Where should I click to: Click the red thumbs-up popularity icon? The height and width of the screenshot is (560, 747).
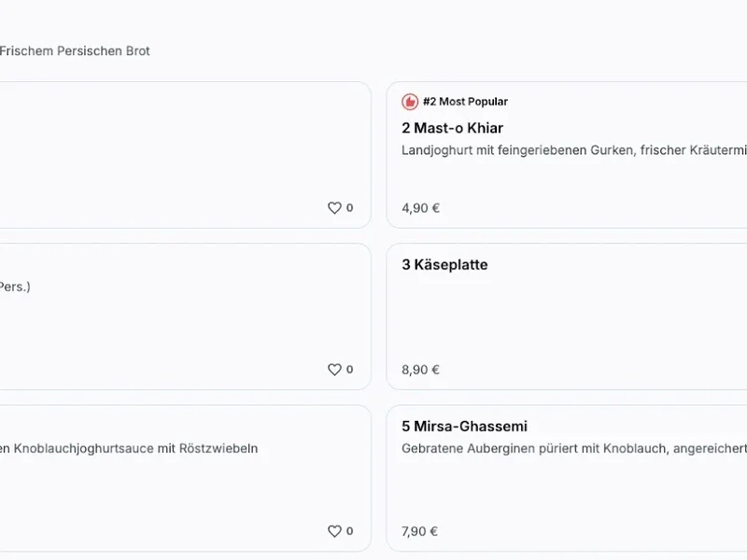coord(410,102)
